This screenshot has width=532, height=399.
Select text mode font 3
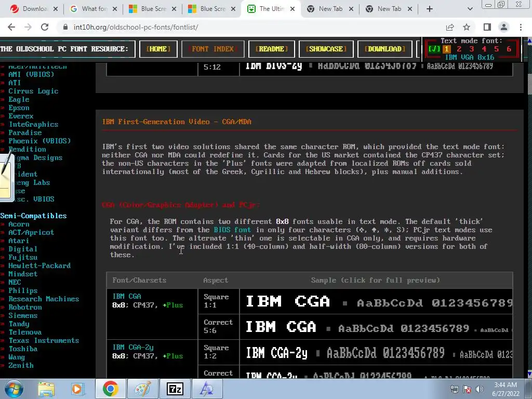(472, 49)
